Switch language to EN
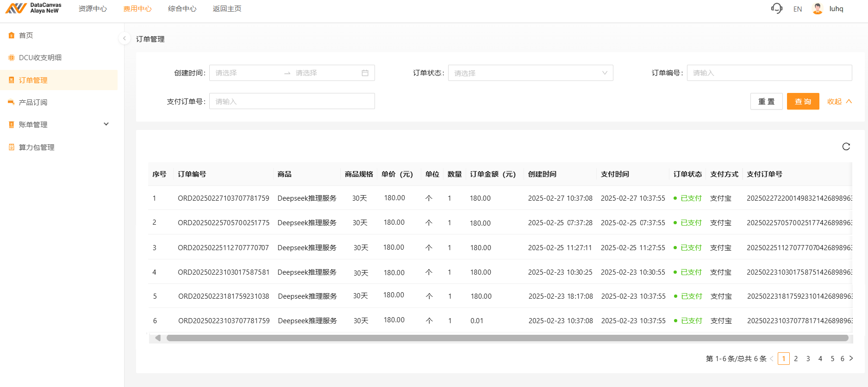Image resolution: width=868 pixels, height=387 pixels. tap(797, 9)
